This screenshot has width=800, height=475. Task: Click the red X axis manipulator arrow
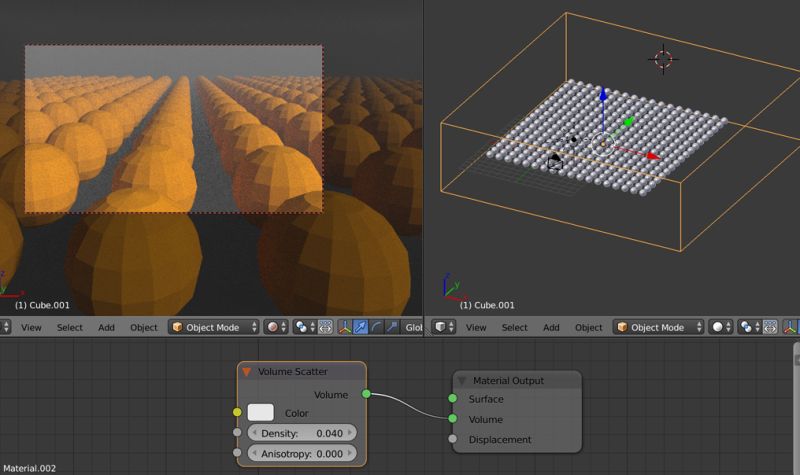tap(652, 156)
